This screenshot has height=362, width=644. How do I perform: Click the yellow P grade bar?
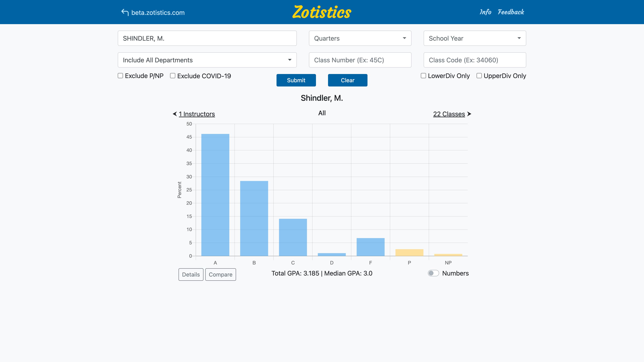[x=409, y=252]
